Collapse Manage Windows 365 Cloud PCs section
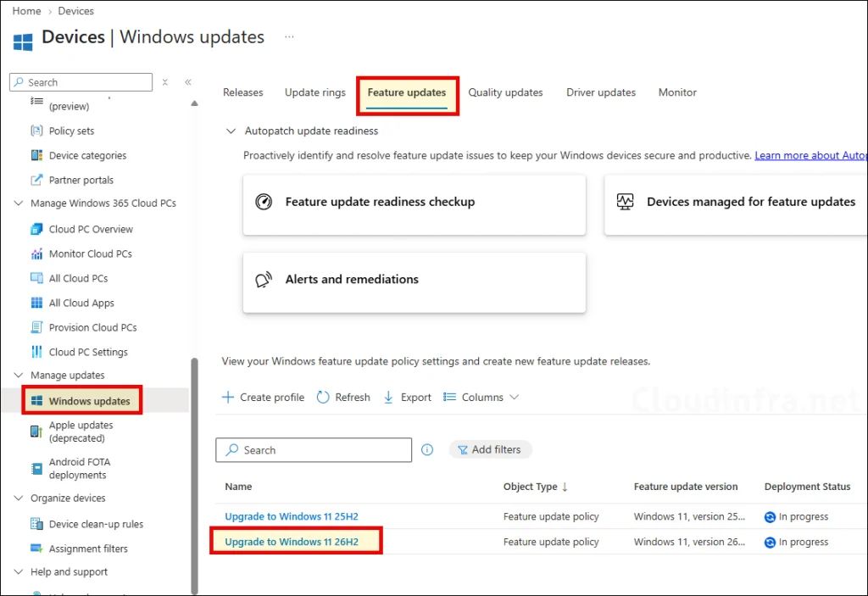 [19, 203]
